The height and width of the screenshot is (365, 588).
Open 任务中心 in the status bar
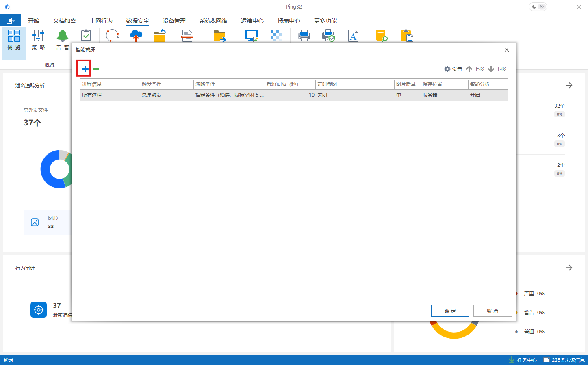[x=523, y=360]
